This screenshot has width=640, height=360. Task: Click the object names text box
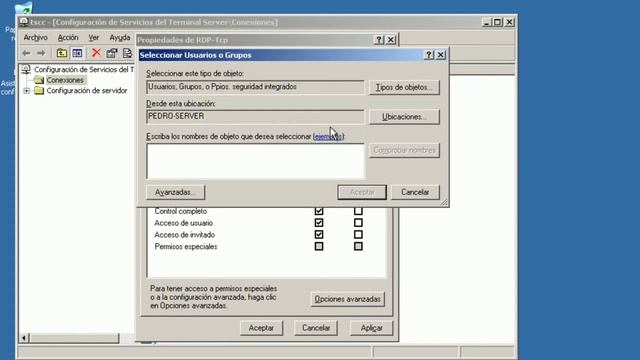pyautogui.click(x=255, y=161)
